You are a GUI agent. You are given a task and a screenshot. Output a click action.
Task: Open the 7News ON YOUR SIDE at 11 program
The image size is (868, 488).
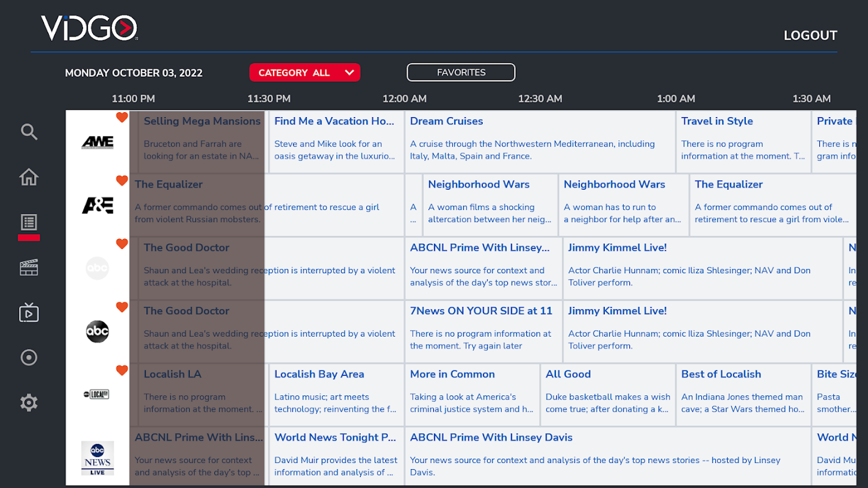pyautogui.click(x=483, y=331)
